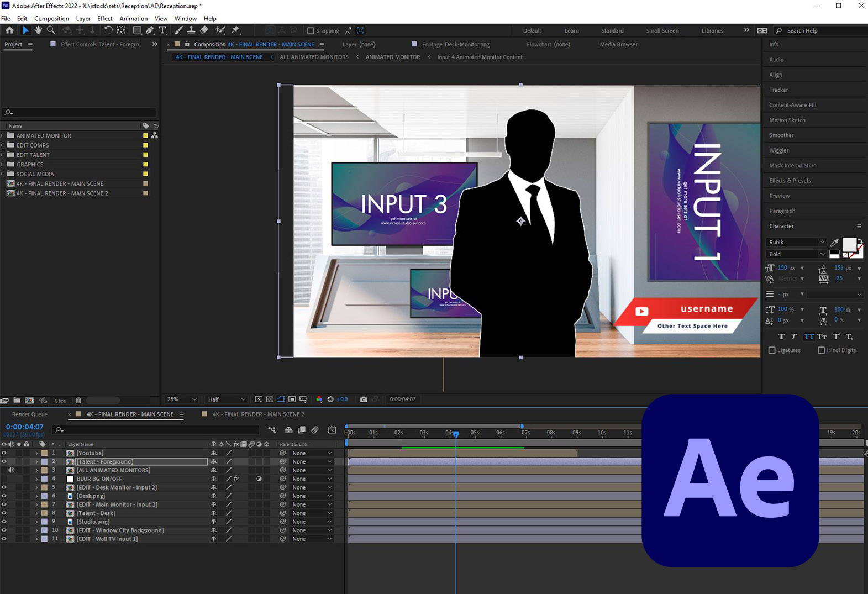Open the Media Browser tab
Screen dimensions: 868x594
click(618, 44)
